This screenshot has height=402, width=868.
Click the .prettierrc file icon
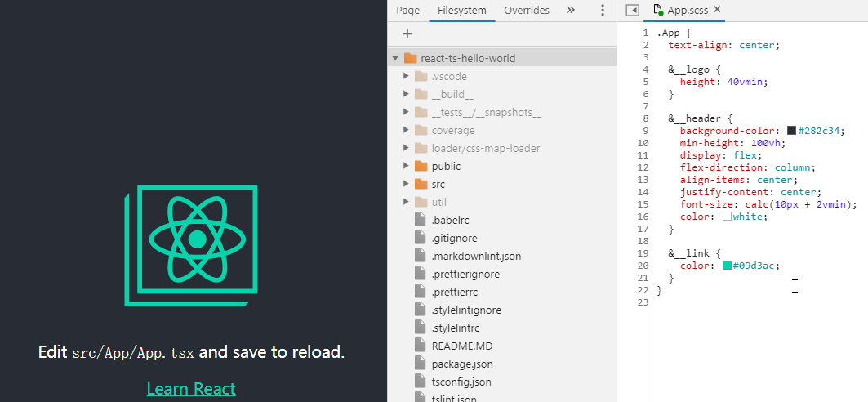coord(421,292)
